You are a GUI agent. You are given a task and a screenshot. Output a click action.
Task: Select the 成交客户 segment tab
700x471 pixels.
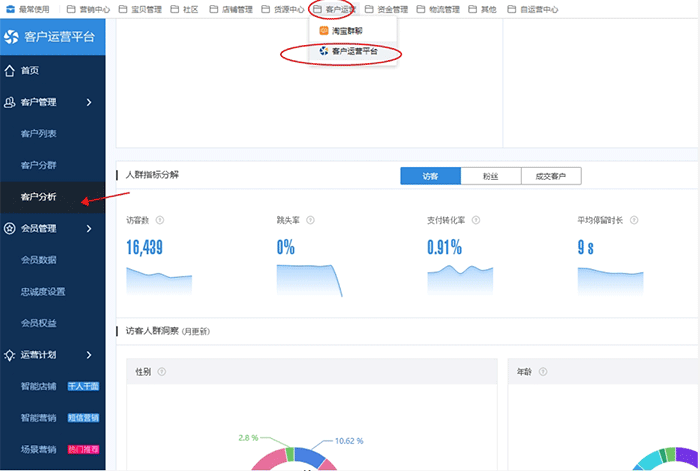[x=550, y=176]
